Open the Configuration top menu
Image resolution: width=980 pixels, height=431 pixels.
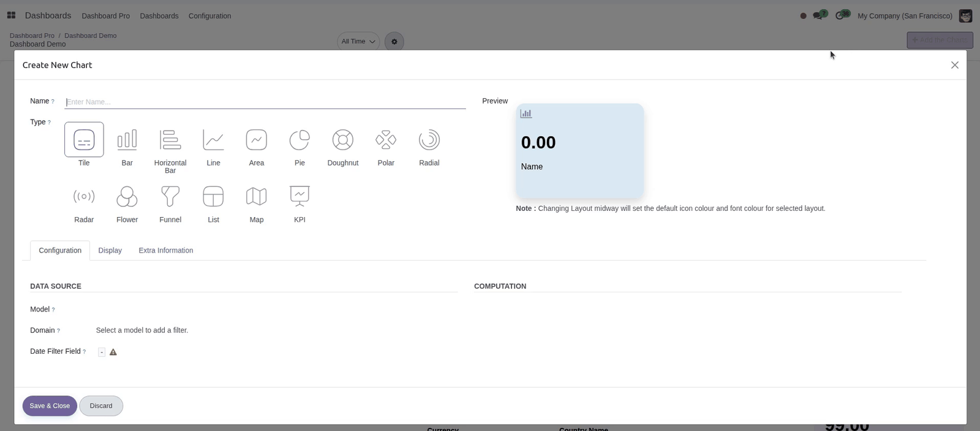tap(210, 16)
